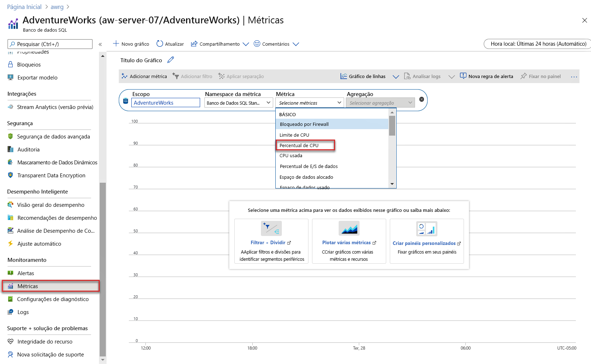The width and height of the screenshot is (591, 364).
Task: Click the Novo gráfico plus icon
Action: [116, 44]
